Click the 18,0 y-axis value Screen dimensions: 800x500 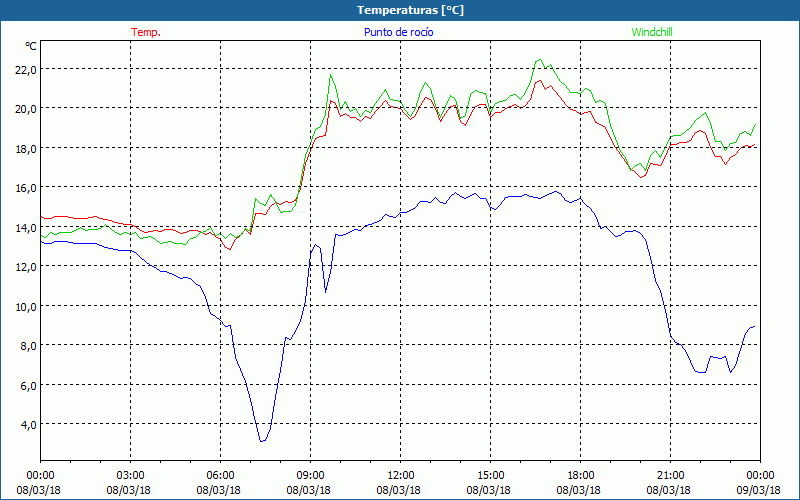pos(26,148)
